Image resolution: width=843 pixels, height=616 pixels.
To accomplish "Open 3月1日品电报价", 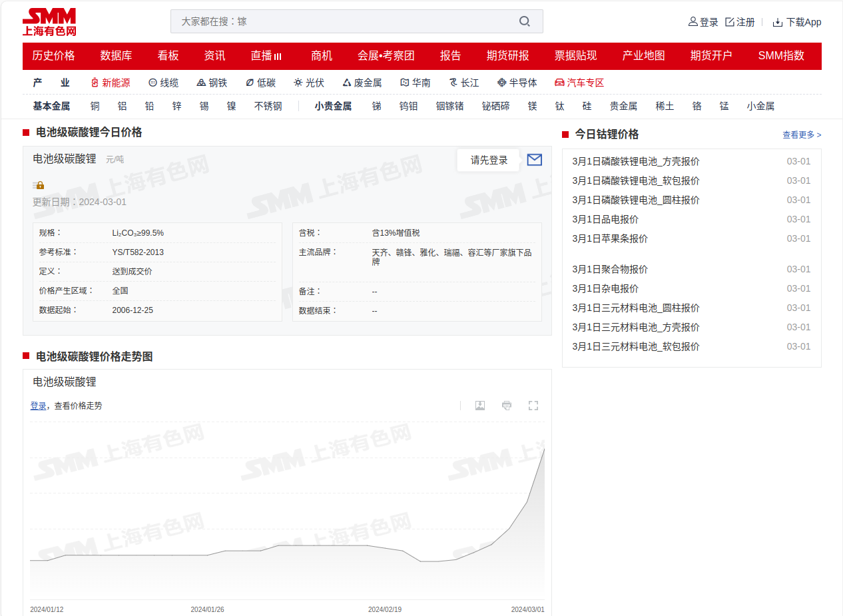I will [x=606, y=219].
